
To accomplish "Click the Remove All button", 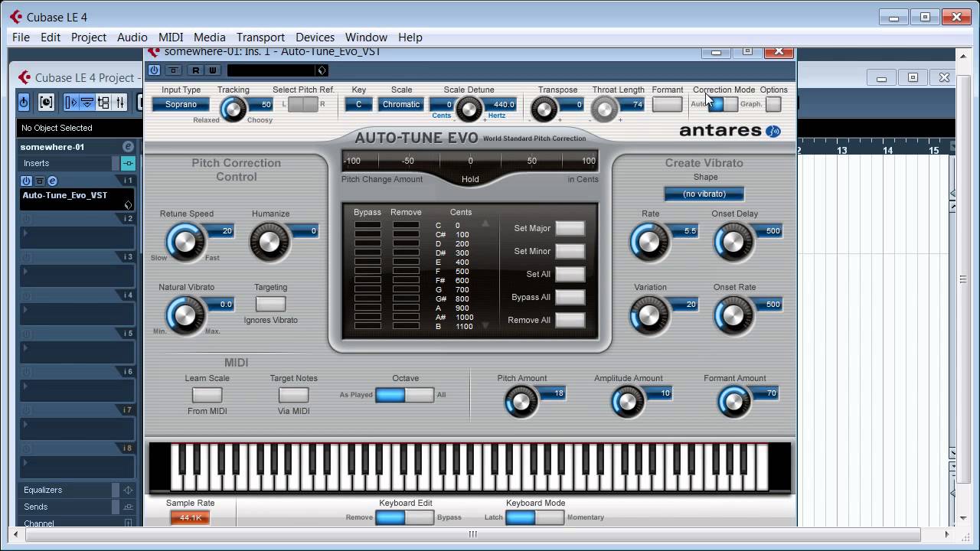I will pyautogui.click(x=570, y=320).
